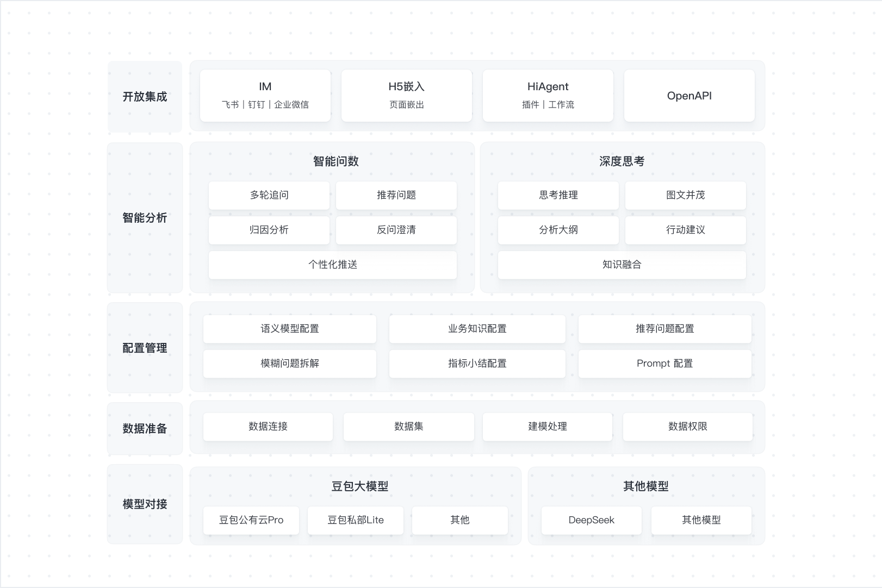Click the 模型对接 row label
The image size is (882, 588).
click(145, 504)
